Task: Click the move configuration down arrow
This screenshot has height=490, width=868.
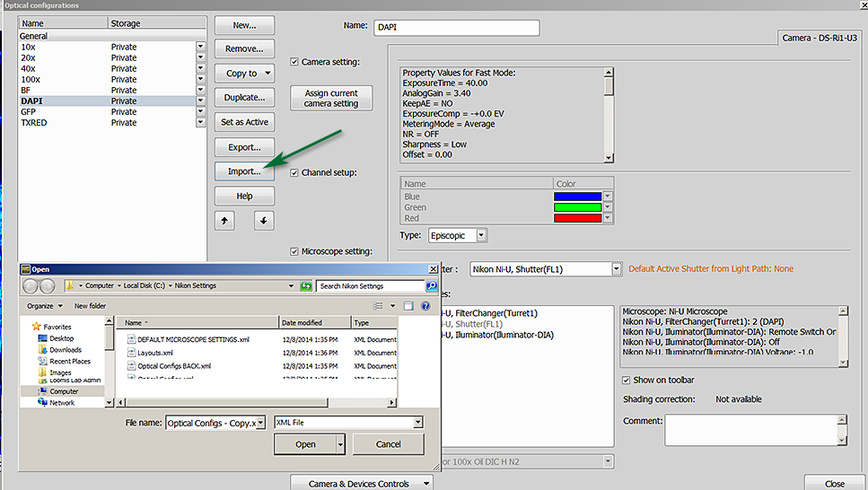Action: coord(262,220)
